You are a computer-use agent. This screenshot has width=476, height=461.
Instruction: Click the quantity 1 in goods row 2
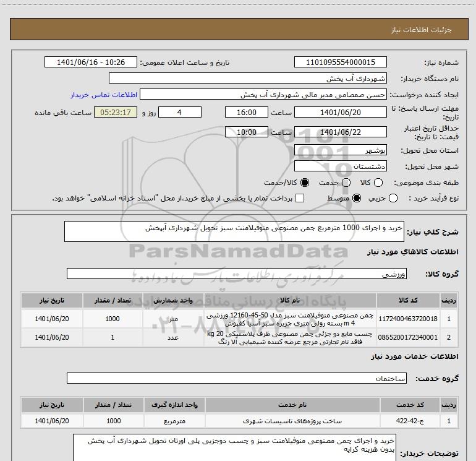pyautogui.click(x=113, y=337)
